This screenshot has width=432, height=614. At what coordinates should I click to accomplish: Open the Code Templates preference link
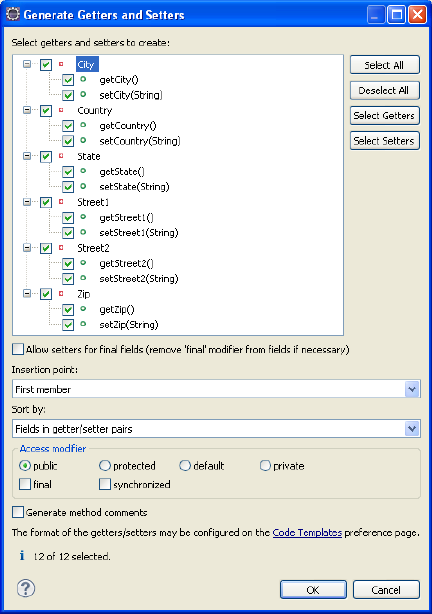pos(307,533)
